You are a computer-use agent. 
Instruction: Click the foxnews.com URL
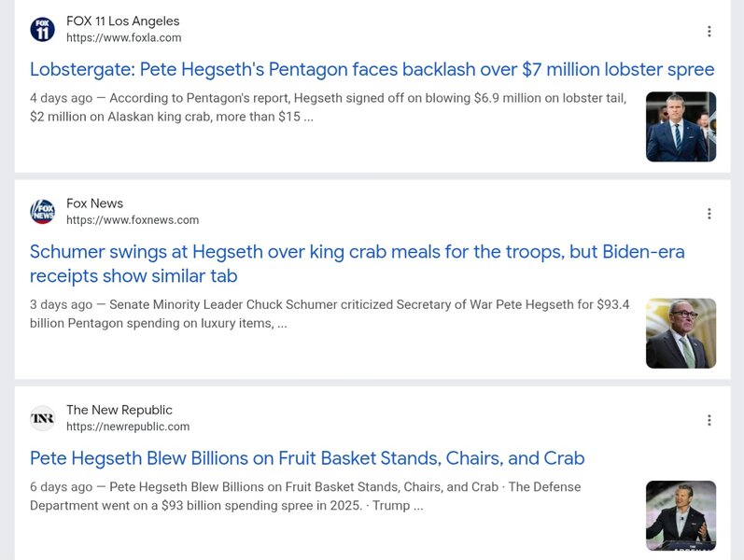pos(133,220)
